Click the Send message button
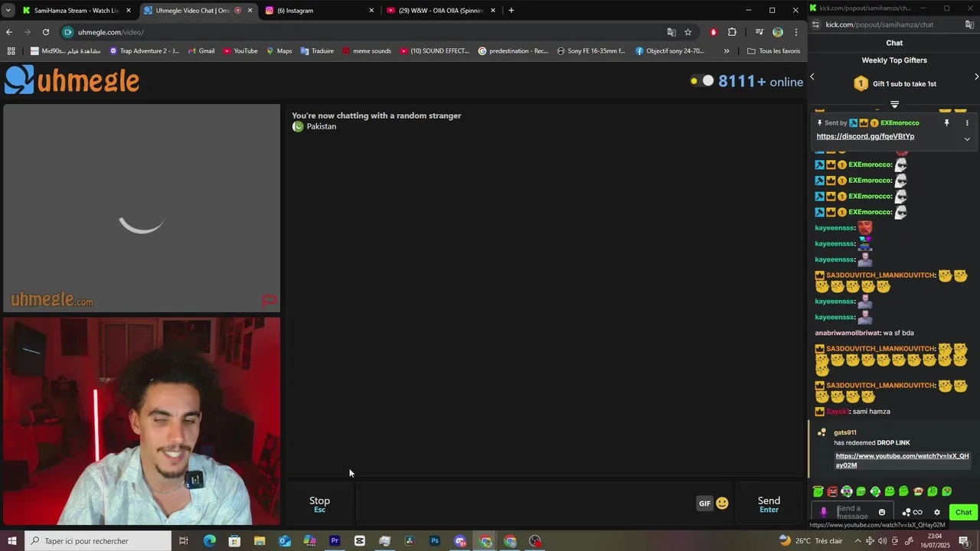Screen dimensions: 980x551 [769, 504]
